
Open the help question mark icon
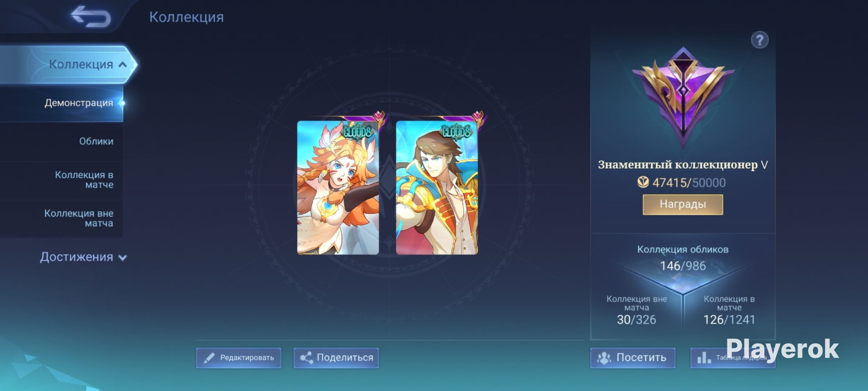(x=759, y=40)
